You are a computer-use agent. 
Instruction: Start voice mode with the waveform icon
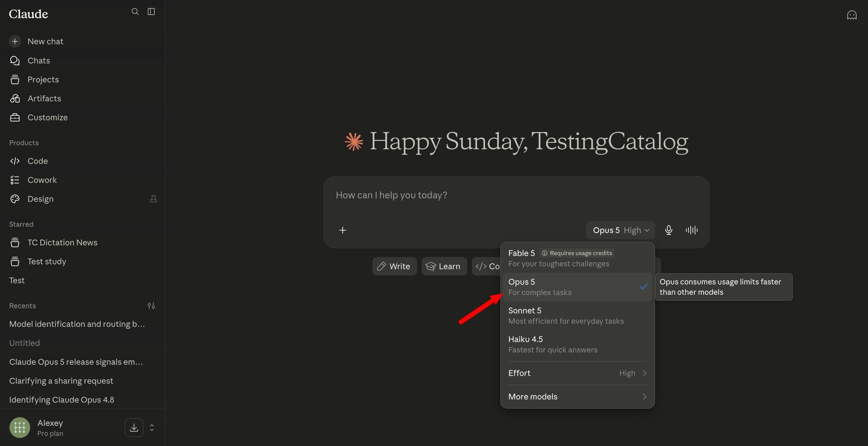(691, 230)
